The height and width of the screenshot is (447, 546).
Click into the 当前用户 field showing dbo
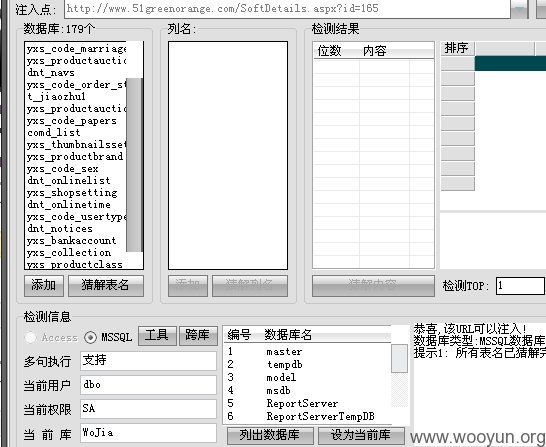[148, 385]
